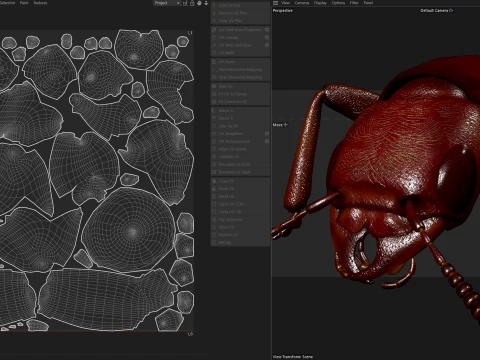
Task: Open options gear for UV Straighten
Action: [x=267, y=134]
